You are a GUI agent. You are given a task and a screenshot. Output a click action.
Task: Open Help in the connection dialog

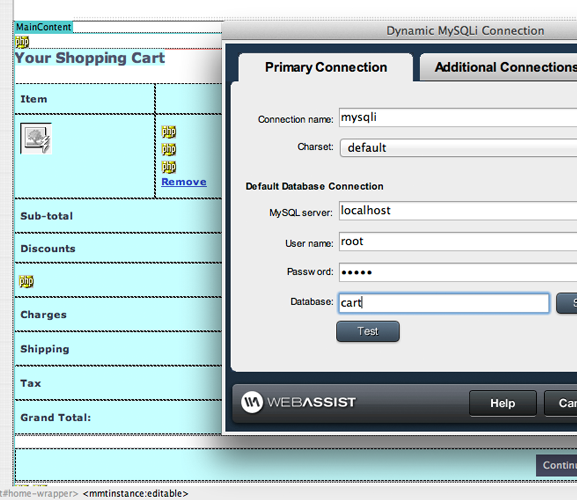[503, 403]
